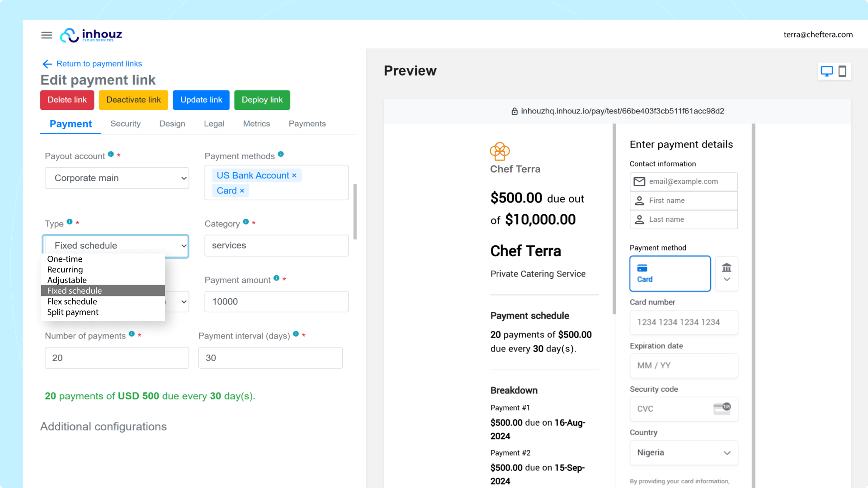Click the Payment methods info tooltip
Viewport: 868px width, 488px height.
281,154
